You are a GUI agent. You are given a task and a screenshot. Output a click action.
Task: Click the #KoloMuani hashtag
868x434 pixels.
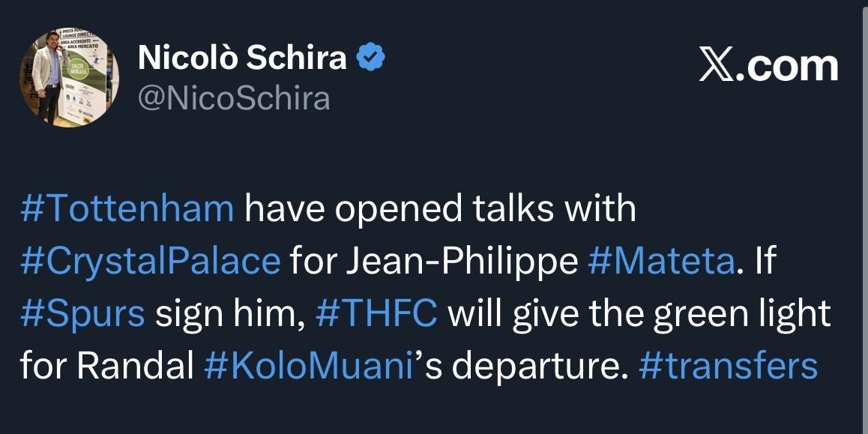pos(308,367)
